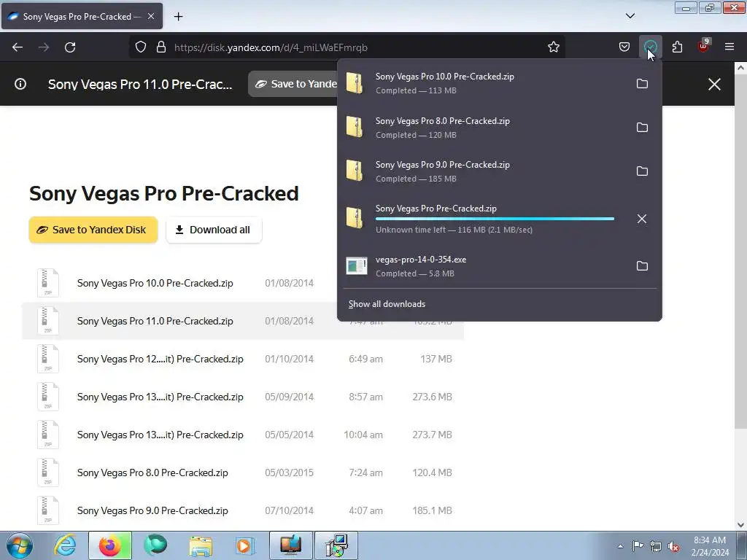The image size is (747, 560).
Task: Close the file preview top bar
Action: point(714,85)
